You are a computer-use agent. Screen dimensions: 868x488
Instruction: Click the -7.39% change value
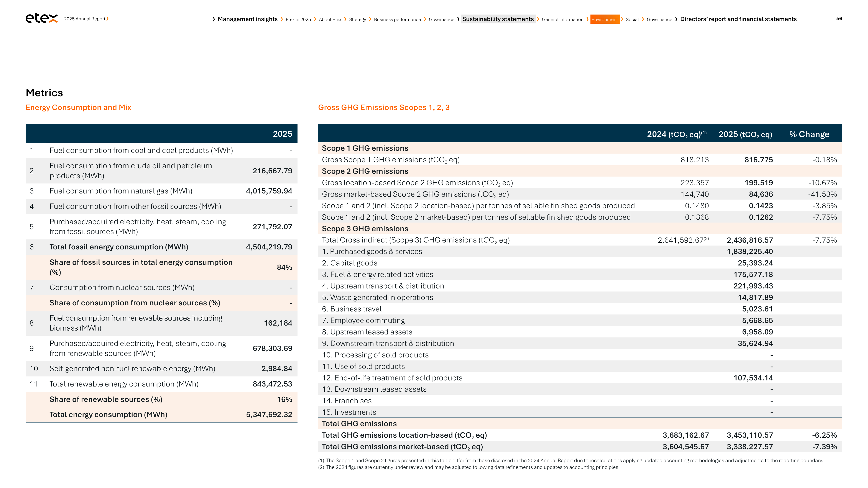824,447
